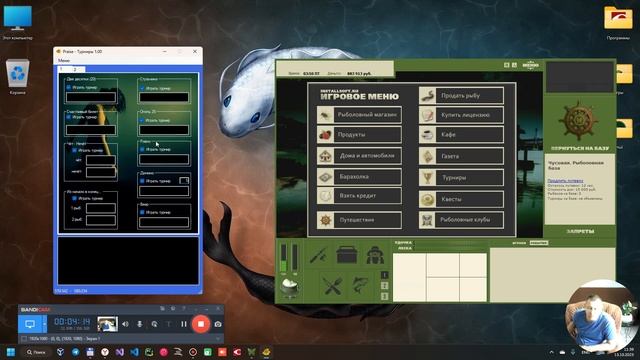The width and height of the screenshot is (640, 360).
Task: Click the emblem icon beside Рыболовные клубы
Action: (427, 220)
